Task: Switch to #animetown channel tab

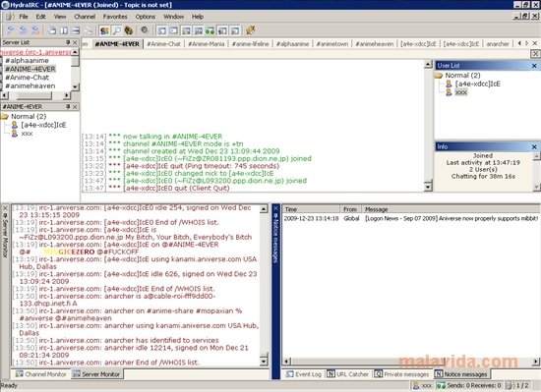Action: (332, 44)
